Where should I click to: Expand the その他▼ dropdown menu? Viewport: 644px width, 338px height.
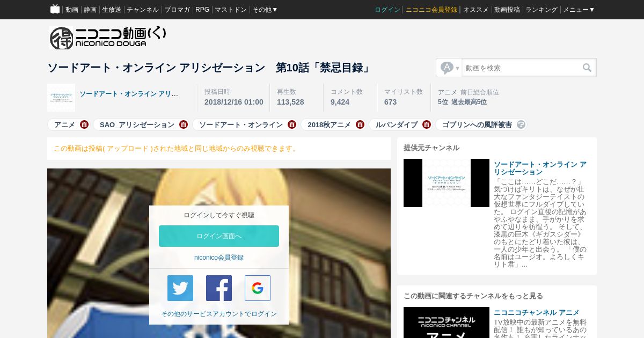tap(265, 10)
